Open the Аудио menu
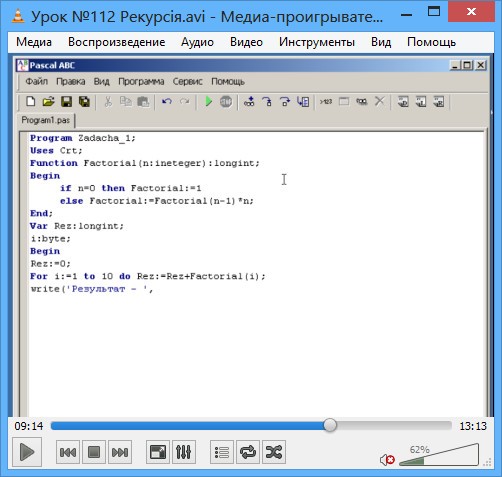 (197, 42)
